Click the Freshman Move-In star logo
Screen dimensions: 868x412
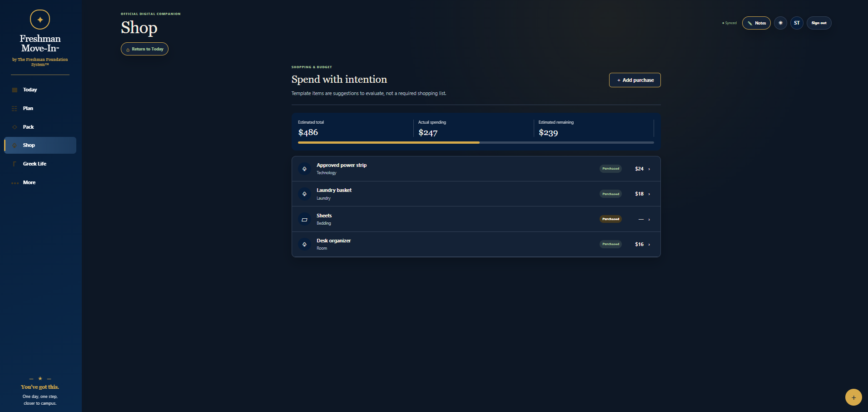(40, 20)
